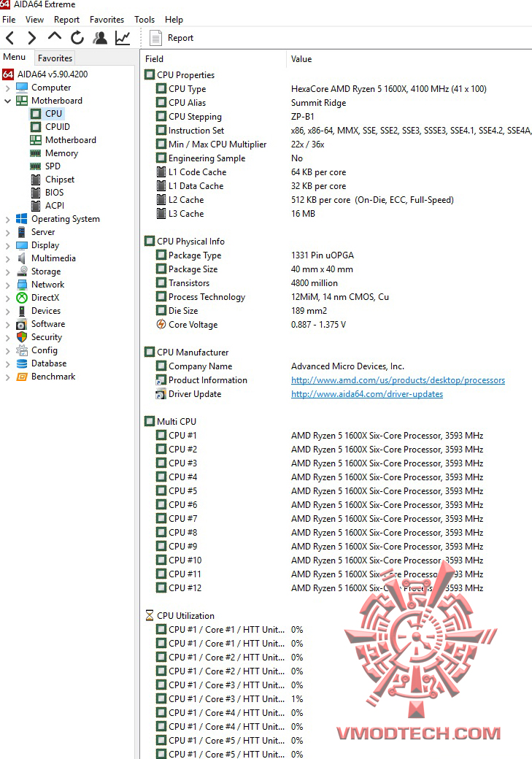Open the Memory module icon
This screenshot has height=759, width=532.
pos(36,153)
